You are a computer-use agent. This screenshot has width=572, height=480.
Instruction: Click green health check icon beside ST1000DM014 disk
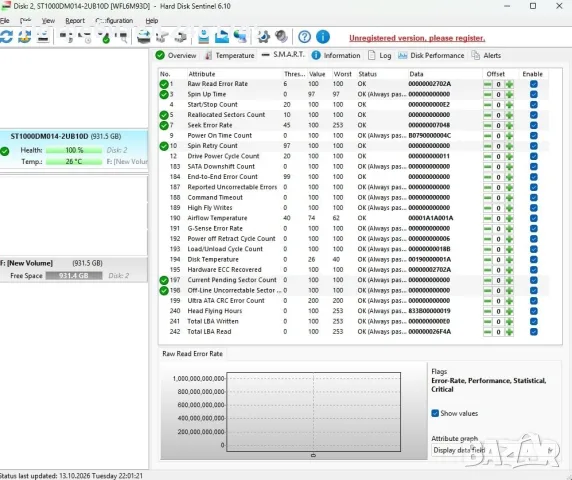[x=5, y=151]
